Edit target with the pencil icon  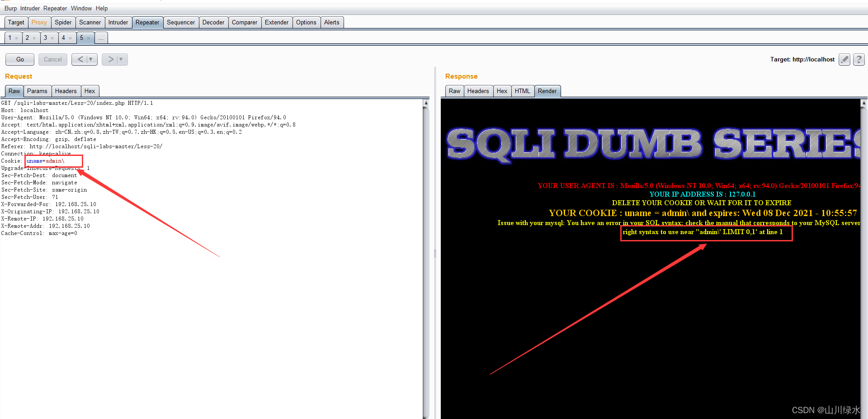pyautogui.click(x=844, y=59)
